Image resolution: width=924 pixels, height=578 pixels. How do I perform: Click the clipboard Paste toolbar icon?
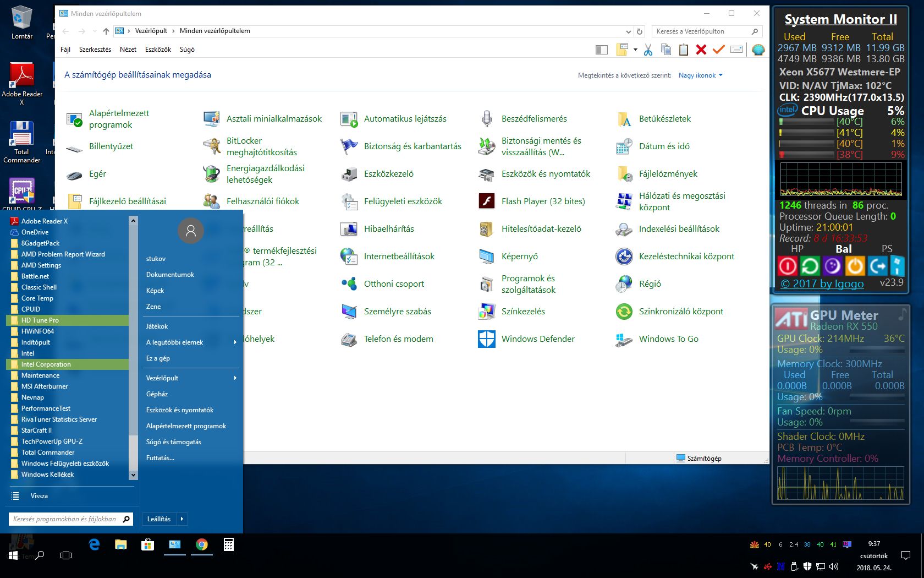tap(683, 50)
